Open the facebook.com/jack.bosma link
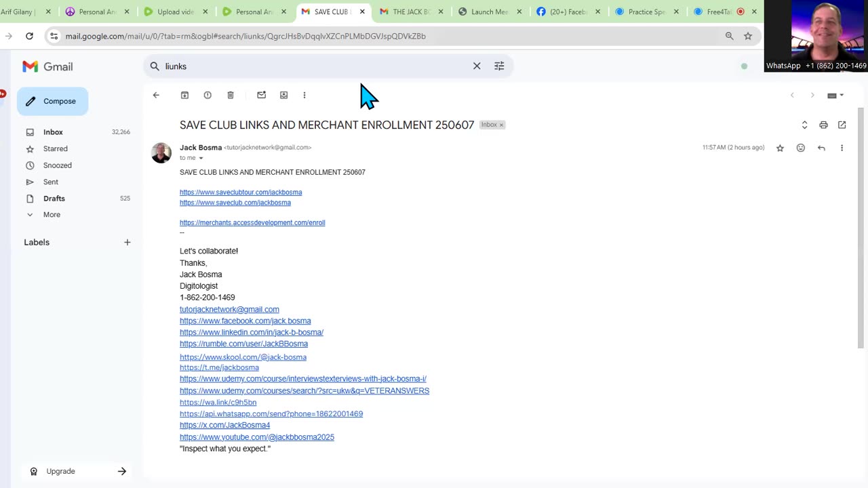 pyautogui.click(x=245, y=321)
